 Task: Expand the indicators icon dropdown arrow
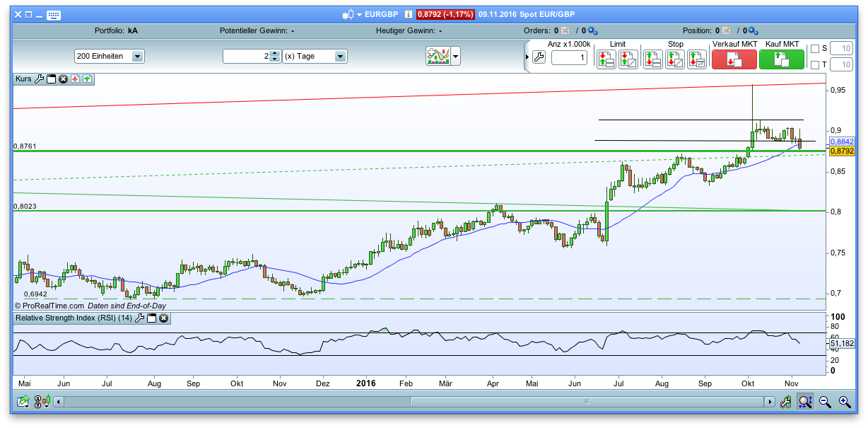[456, 57]
